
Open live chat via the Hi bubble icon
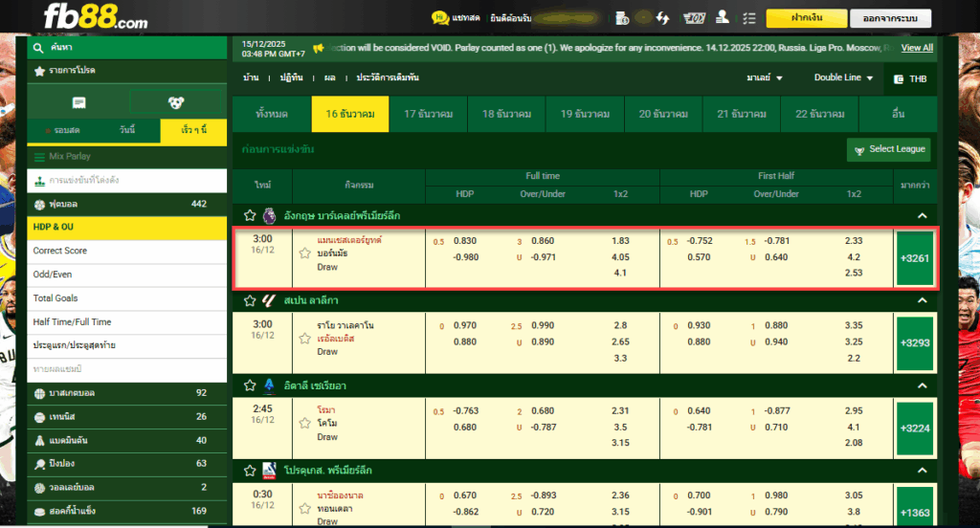pyautogui.click(x=440, y=17)
